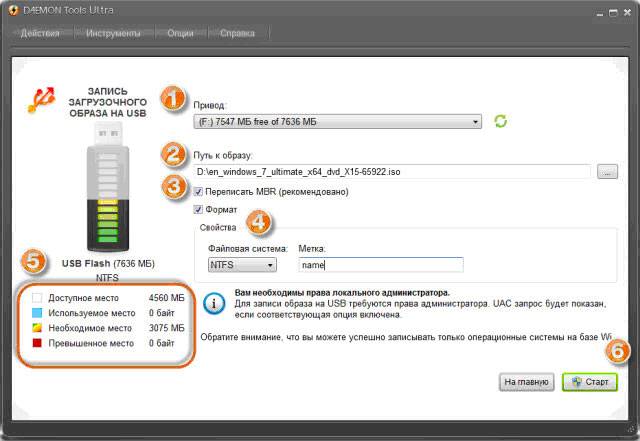Image resolution: width=640 pixels, height=441 pixels.
Task: Expand the Файловая система NTFS dropdown
Action: 243,265
